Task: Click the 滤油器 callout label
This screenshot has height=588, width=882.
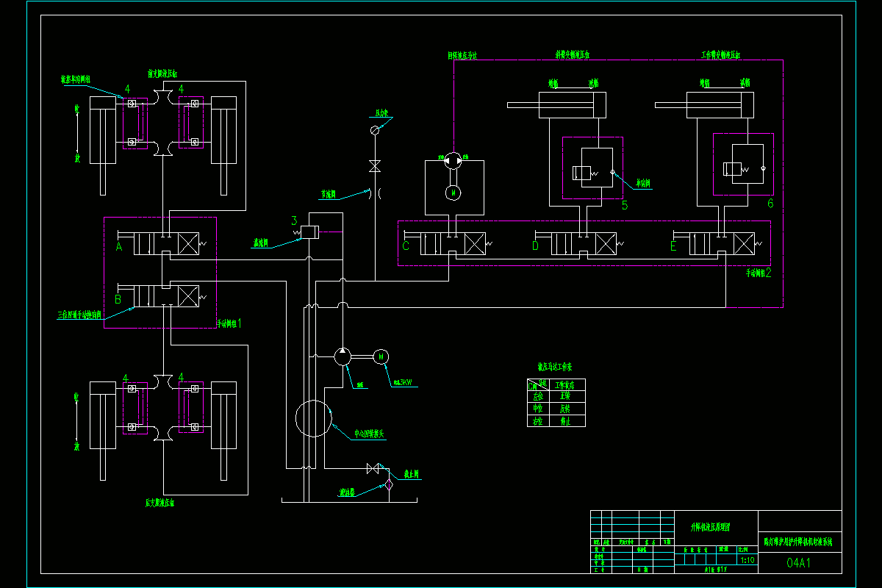Action: [x=348, y=492]
